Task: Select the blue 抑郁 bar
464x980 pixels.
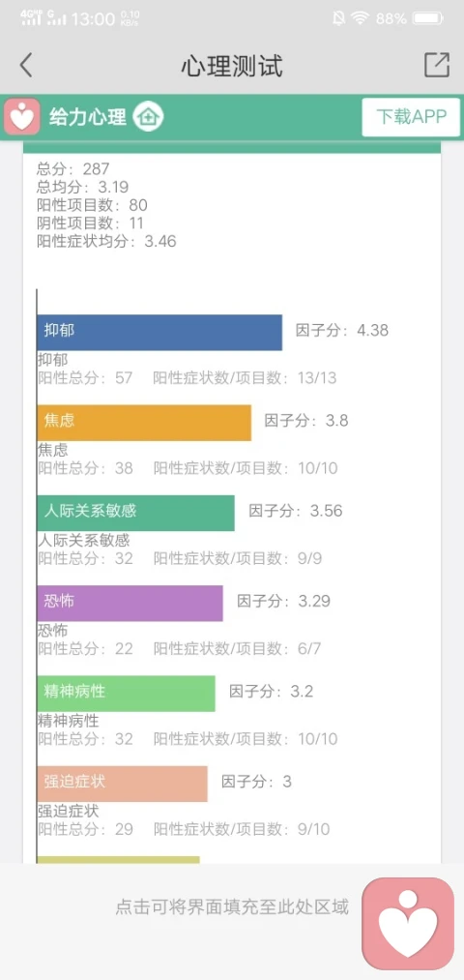Action: (159, 332)
